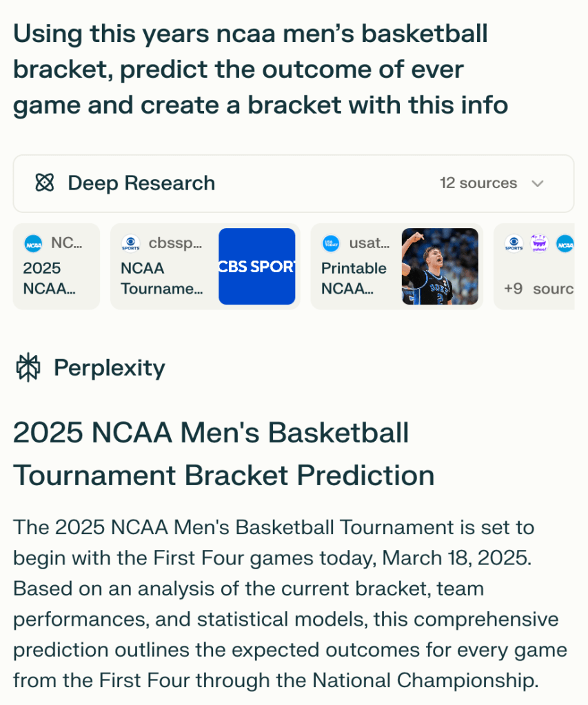588x705 pixels.
Task: Click the Perplexity name label
Action: click(x=110, y=368)
